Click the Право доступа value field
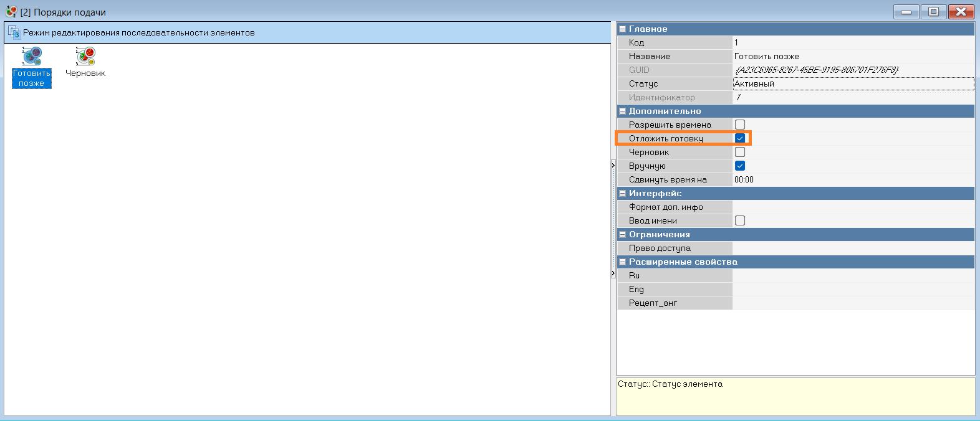The height and width of the screenshot is (421, 980). pos(853,248)
